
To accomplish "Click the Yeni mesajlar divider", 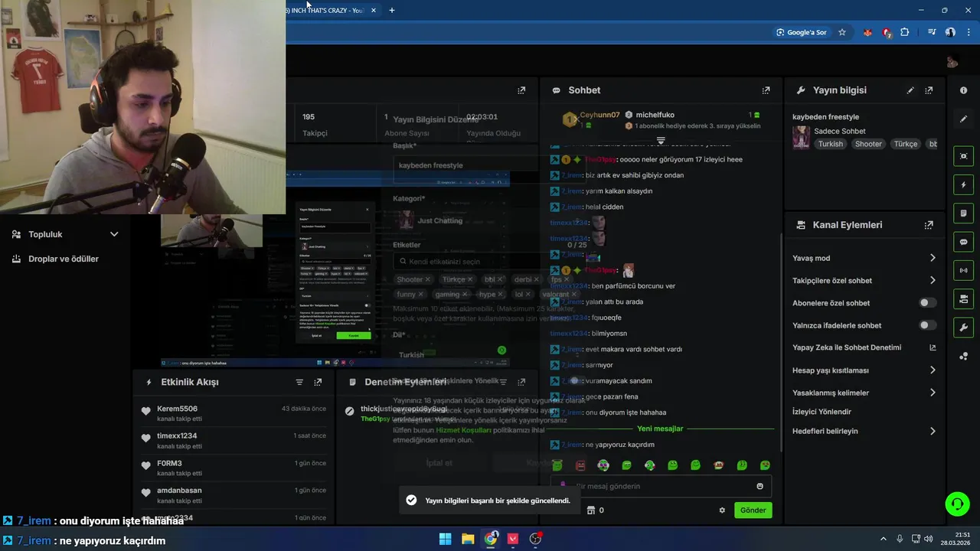I will 660,429.
